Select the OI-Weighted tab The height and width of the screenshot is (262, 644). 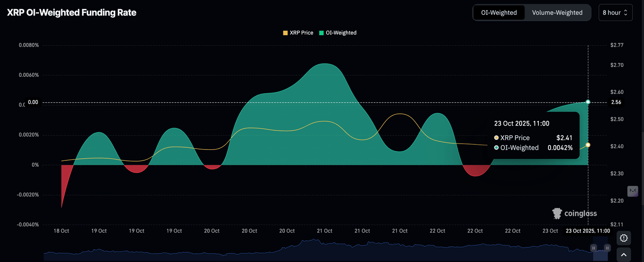click(x=499, y=13)
